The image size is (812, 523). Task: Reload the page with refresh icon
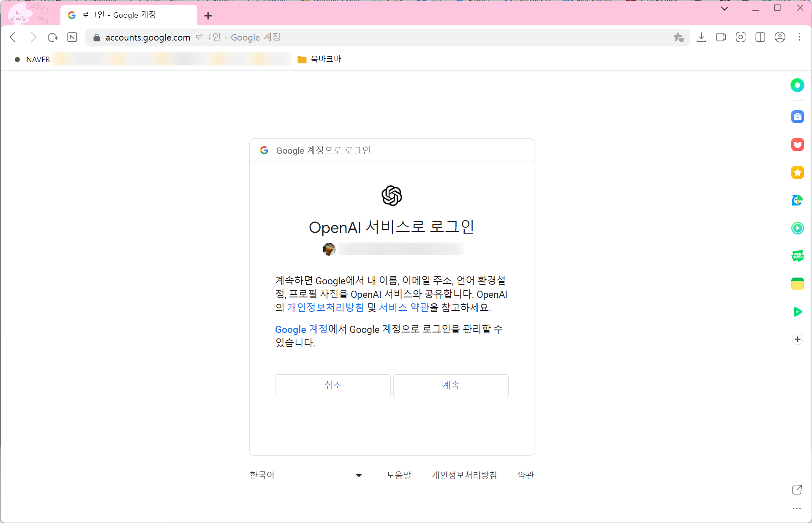coord(52,37)
